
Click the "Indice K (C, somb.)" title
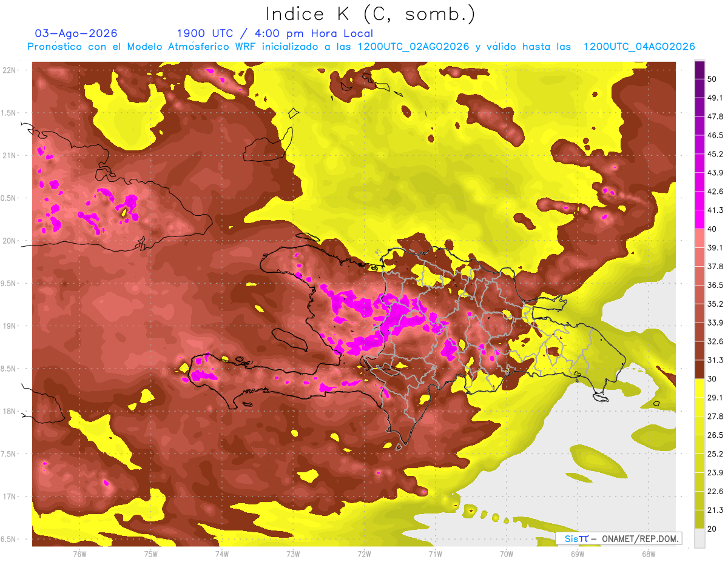click(371, 14)
